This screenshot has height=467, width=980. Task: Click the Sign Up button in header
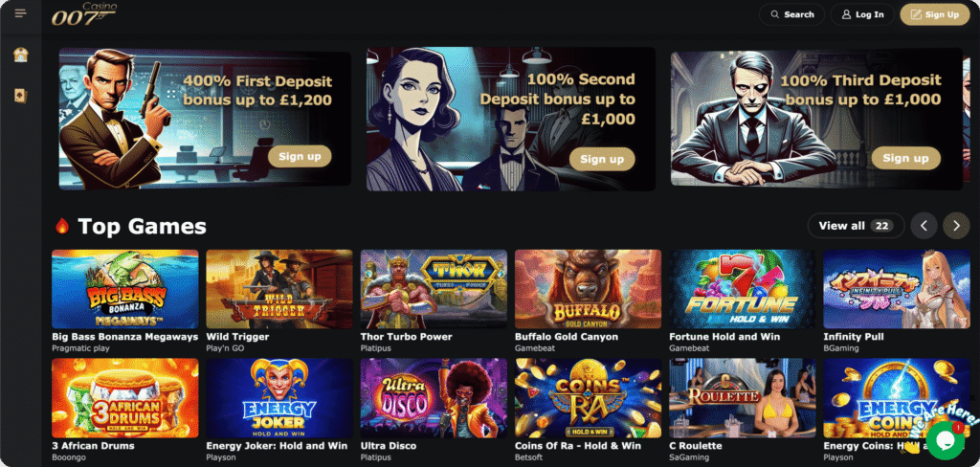[935, 14]
